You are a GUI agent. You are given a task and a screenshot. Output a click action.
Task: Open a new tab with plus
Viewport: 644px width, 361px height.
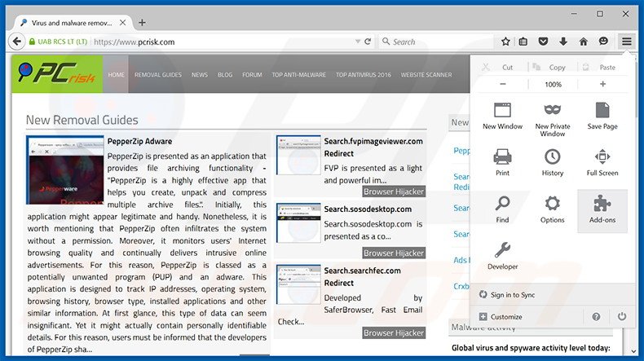coord(142,23)
